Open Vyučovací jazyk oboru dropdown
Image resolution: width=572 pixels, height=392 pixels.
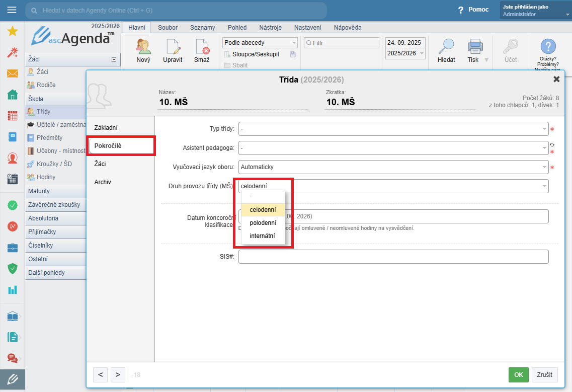(x=544, y=167)
